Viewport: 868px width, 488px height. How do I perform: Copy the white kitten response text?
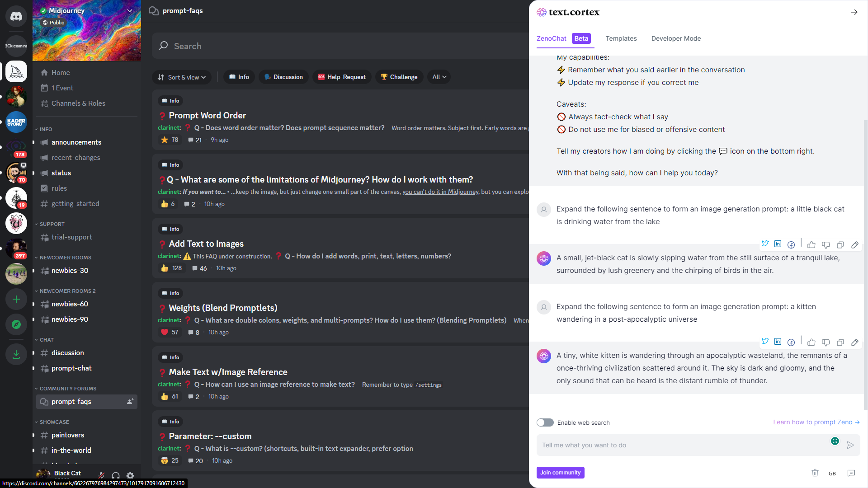click(840, 343)
